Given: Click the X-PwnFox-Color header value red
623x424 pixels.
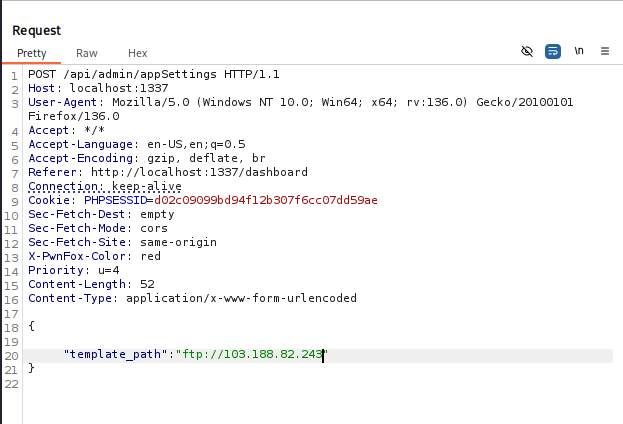Looking at the screenshot, I should pyautogui.click(x=151, y=256).
